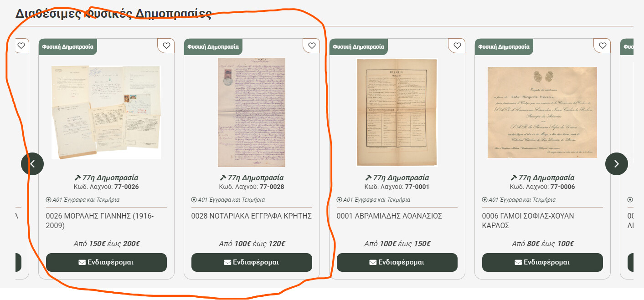Click Φυσική Δημοπρασία badge on lot 77-0001
This screenshot has width=644, height=300.
coord(359,46)
